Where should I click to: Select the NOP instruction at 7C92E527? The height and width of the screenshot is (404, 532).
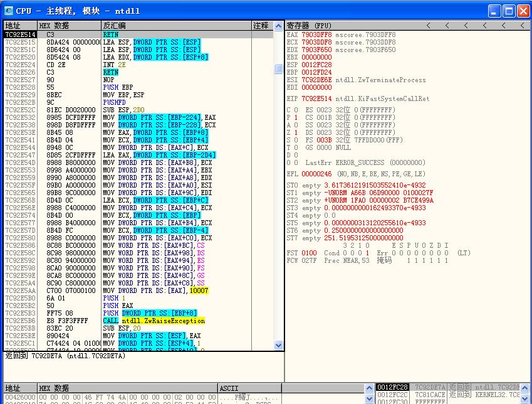click(108, 80)
